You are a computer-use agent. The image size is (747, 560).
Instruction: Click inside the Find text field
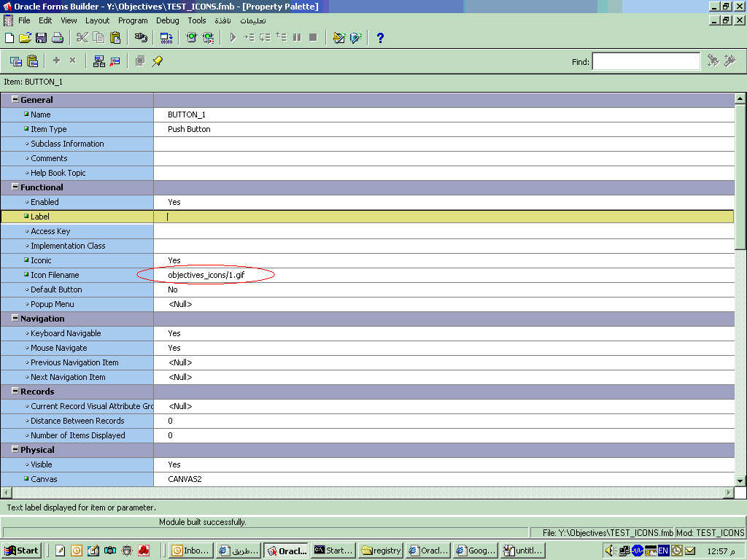pyautogui.click(x=646, y=62)
